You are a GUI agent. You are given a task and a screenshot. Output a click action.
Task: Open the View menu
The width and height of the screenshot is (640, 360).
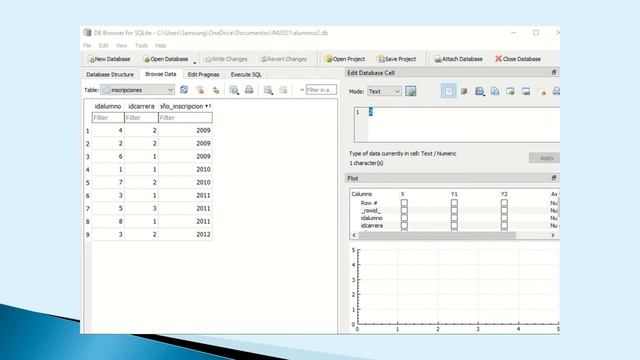click(122, 45)
